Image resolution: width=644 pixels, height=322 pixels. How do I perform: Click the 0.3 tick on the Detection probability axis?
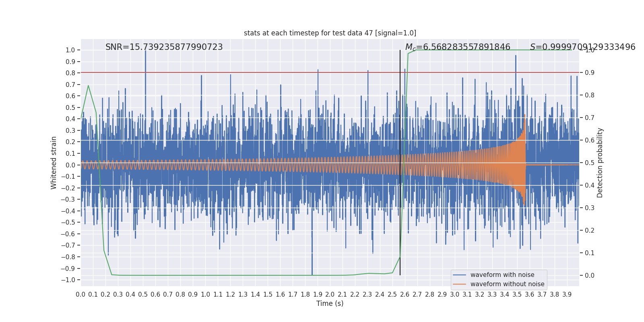click(x=590, y=208)
